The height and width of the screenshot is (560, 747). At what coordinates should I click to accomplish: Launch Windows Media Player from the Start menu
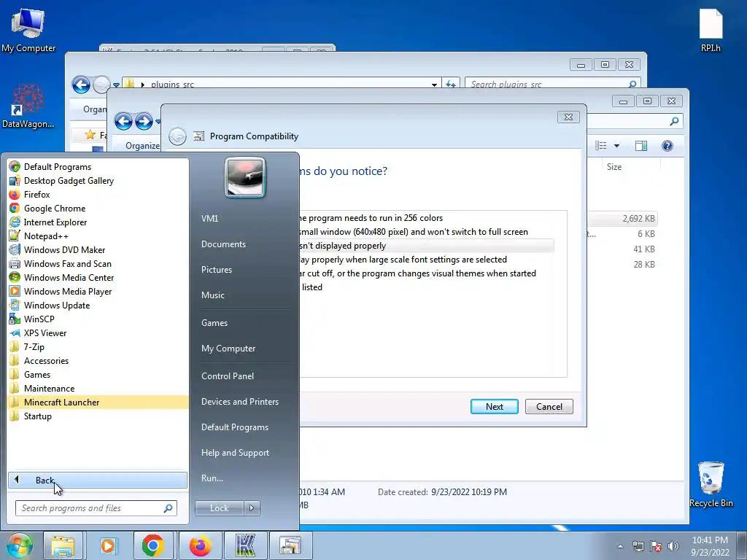point(68,291)
